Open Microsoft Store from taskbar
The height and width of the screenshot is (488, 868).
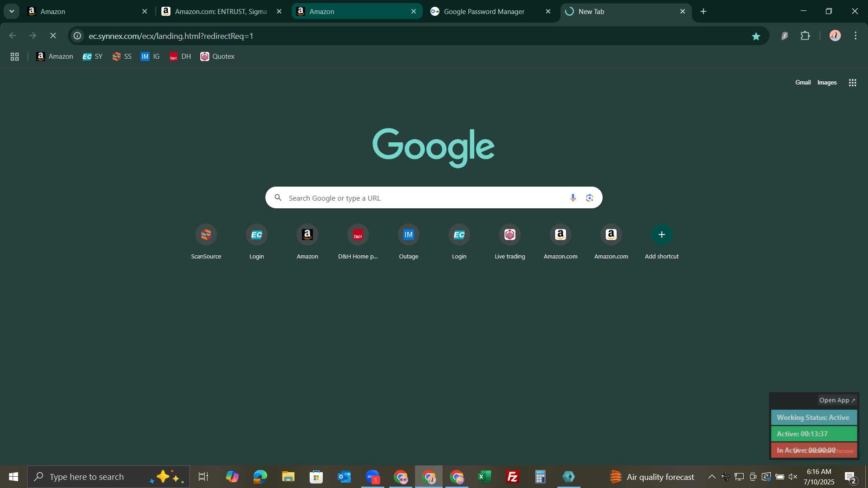(x=316, y=477)
